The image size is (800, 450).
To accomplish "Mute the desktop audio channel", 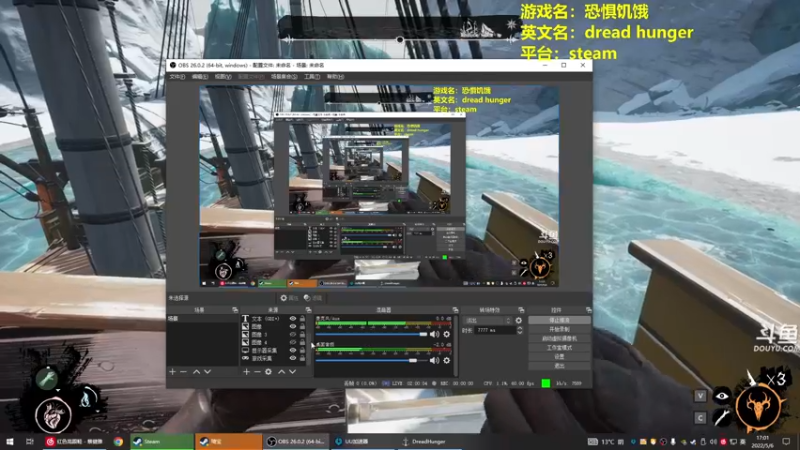I will coord(434,360).
